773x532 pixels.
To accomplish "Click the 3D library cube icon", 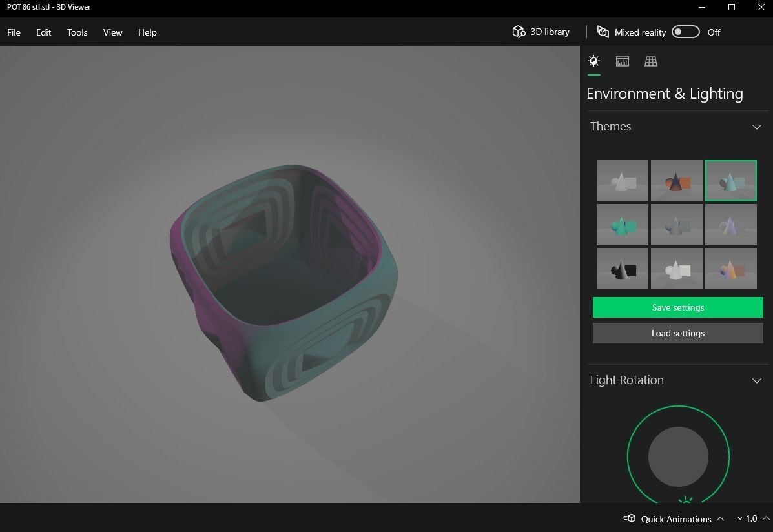I will (519, 32).
